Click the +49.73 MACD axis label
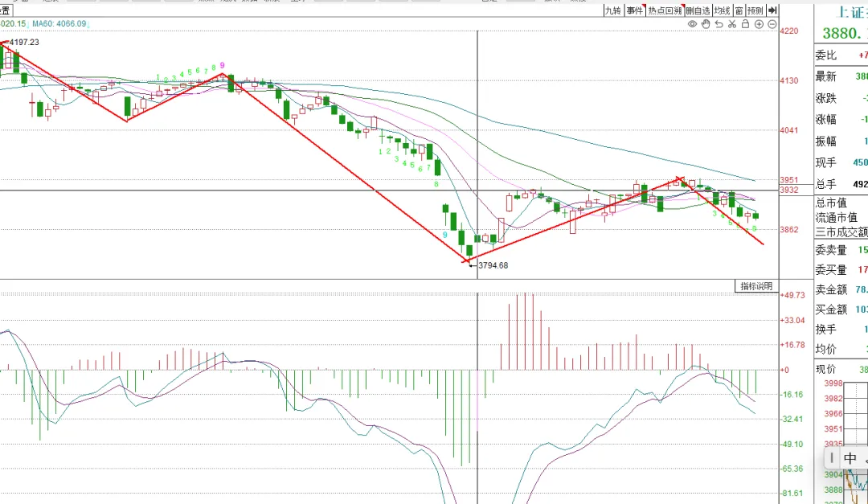Viewport: 868px width, 504px height. pyautogui.click(x=792, y=295)
